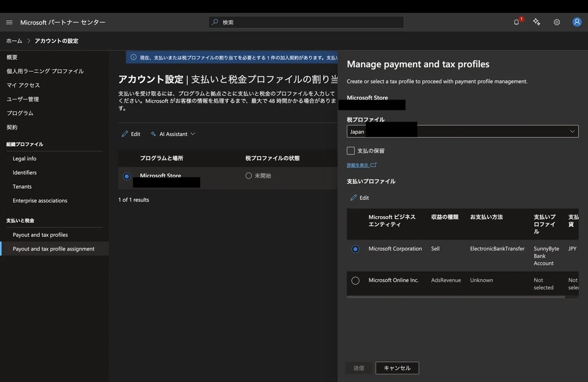Open ユーザー管理 in the sidebar
588x382 pixels.
(x=23, y=99)
